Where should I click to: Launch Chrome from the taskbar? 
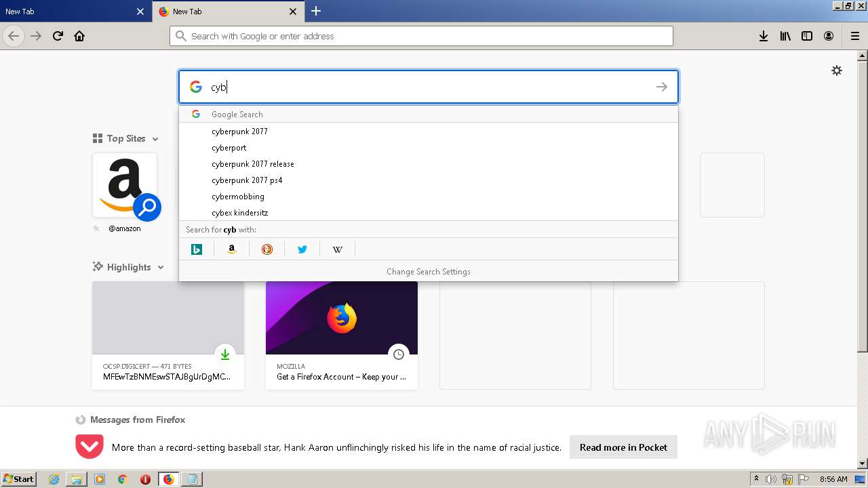(x=123, y=479)
